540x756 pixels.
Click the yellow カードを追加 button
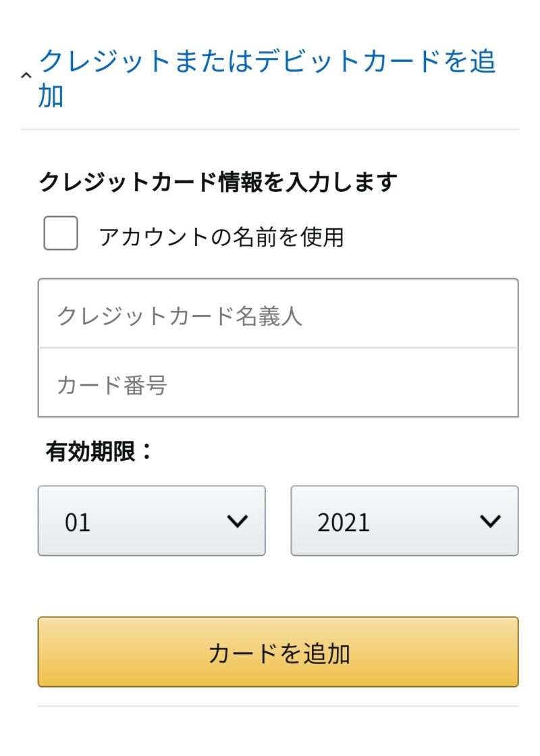[278, 652]
